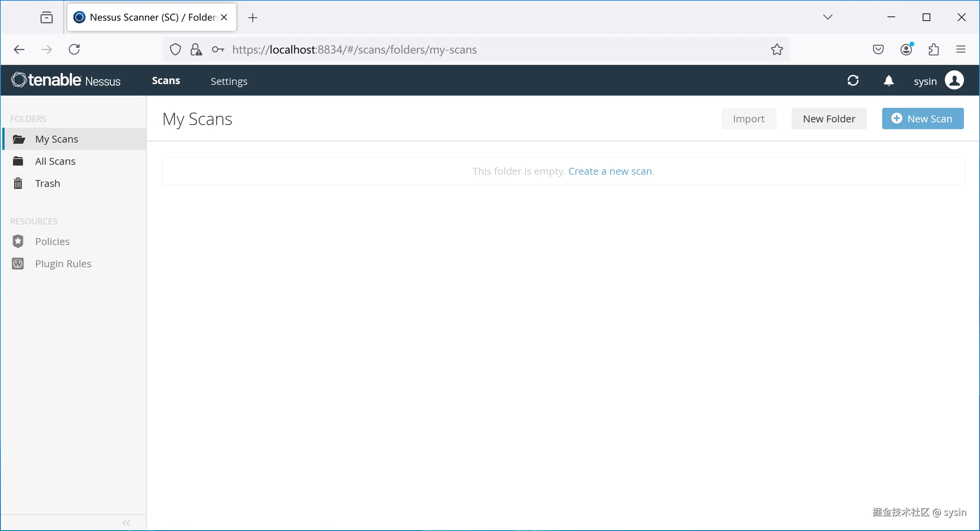The width and height of the screenshot is (980, 531).
Task: Click the Firefox tracking protection shield icon
Action: pyautogui.click(x=175, y=50)
